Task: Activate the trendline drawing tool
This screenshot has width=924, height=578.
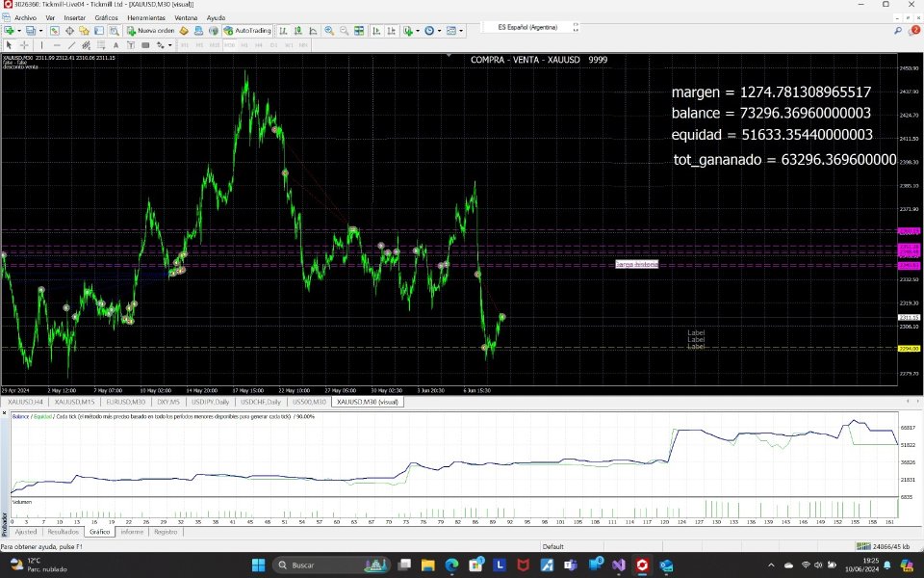Action: tap(72, 44)
